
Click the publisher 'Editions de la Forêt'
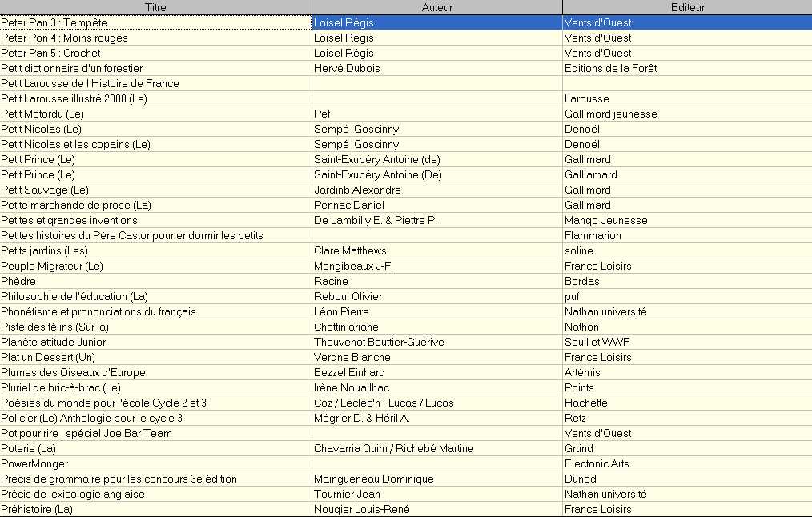coord(610,68)
